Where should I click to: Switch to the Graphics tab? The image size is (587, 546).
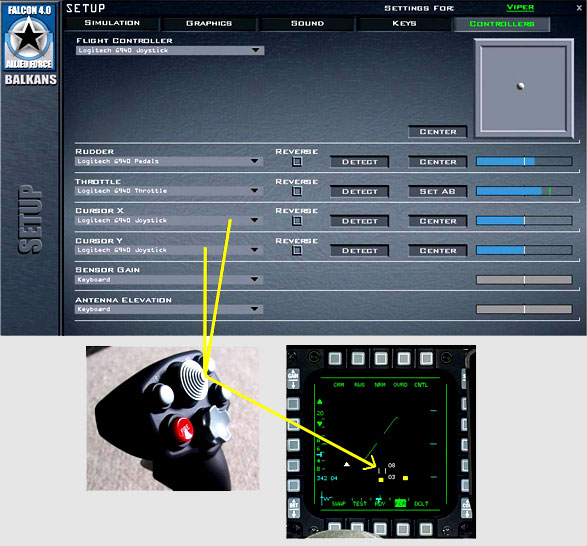[209, 24]
